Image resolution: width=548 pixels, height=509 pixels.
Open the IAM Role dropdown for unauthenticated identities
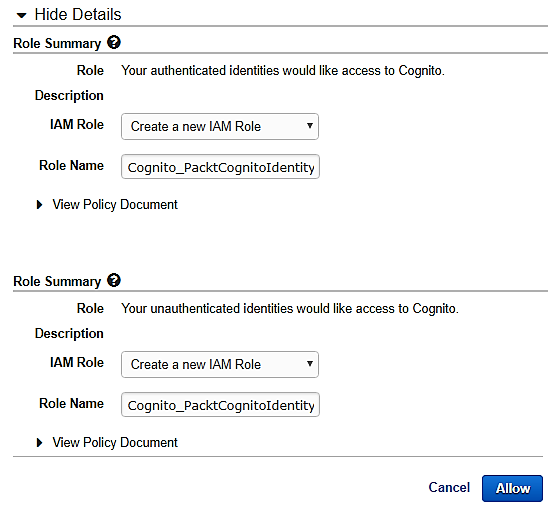pyautogui.click(x=220, y=364)
